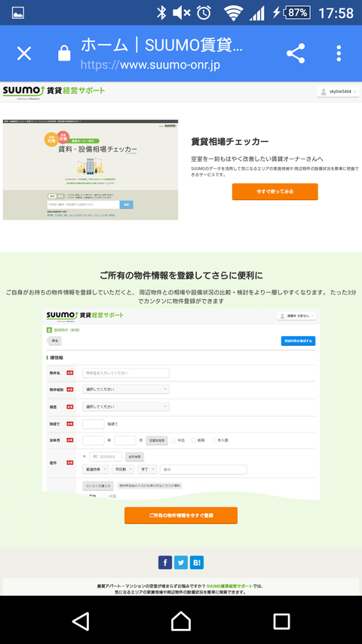Tap the alarm clock status icon
The height and width of the screenshot is (644, 362).
click(204, 13)
